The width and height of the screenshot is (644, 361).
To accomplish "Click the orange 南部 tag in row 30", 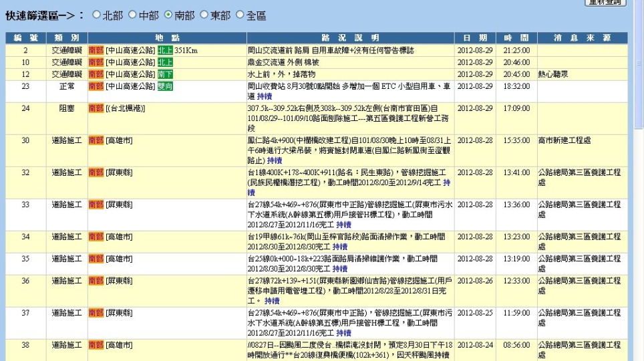I will pyautogui.click(x=96, y=140).
